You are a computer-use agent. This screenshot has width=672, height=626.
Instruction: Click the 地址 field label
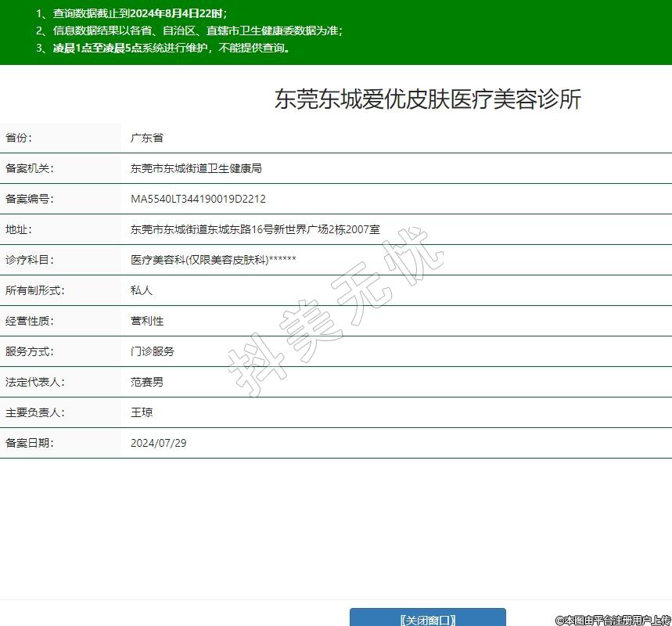18,229
